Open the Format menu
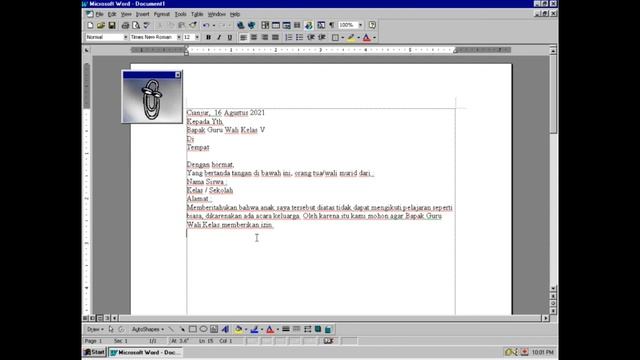Screen dimensions: 640x360 (x=162, y=14)
